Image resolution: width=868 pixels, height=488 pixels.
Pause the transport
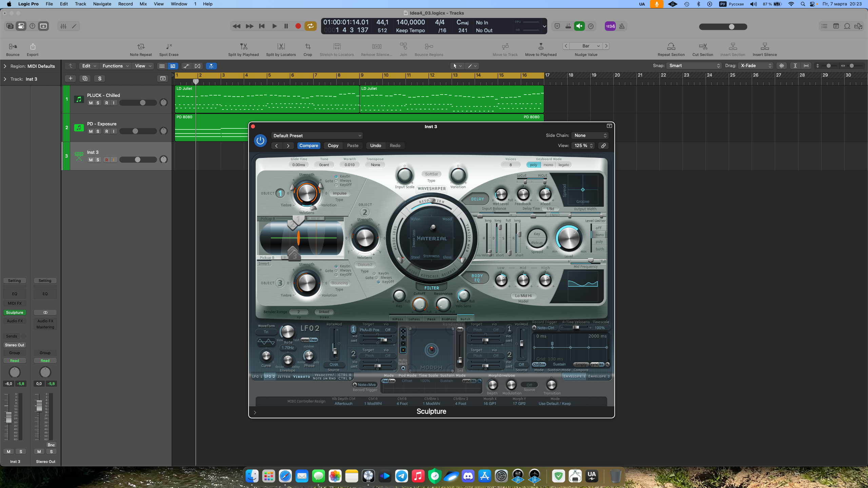click(x=286, y=26)
